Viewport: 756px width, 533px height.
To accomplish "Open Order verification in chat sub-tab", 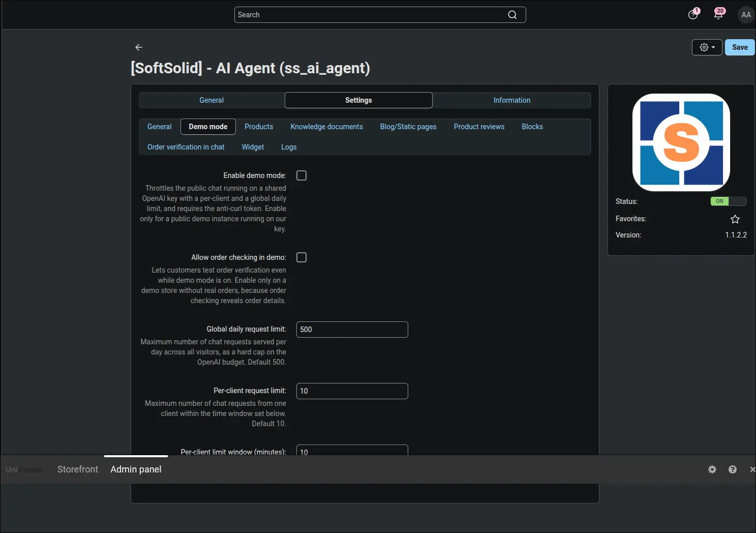I will click(186, 147).
